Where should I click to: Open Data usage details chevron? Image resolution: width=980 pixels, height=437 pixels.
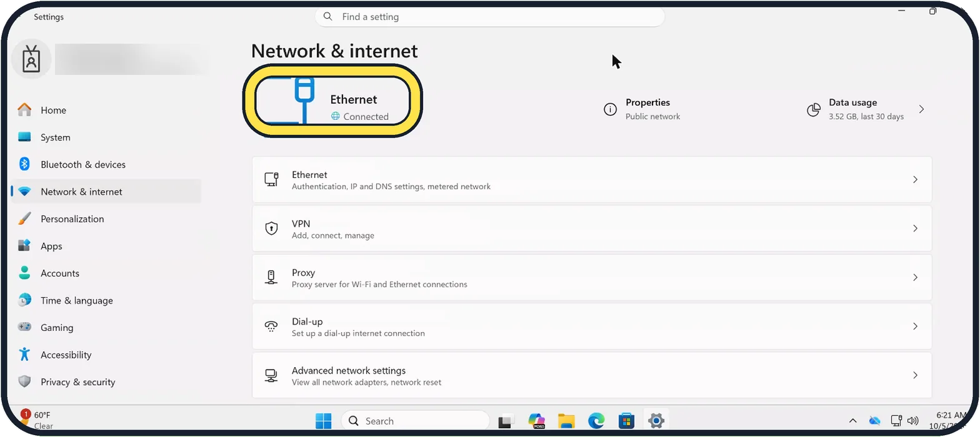click(x=921, y=109)
